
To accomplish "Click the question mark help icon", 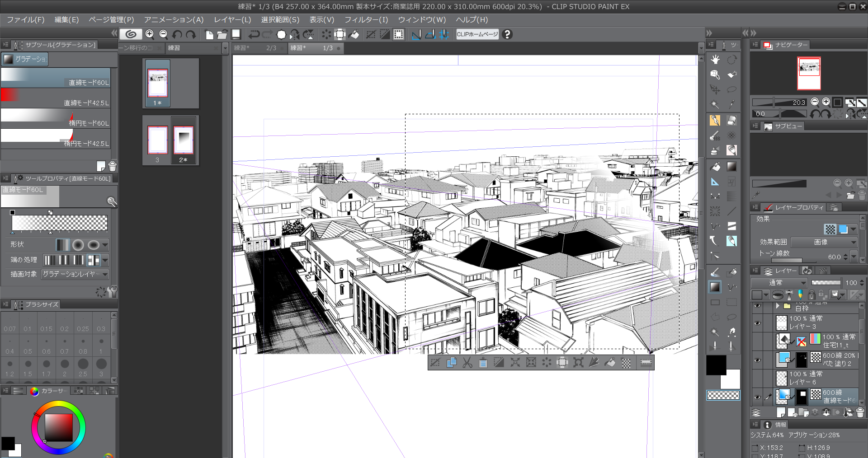I will point(507,34).
